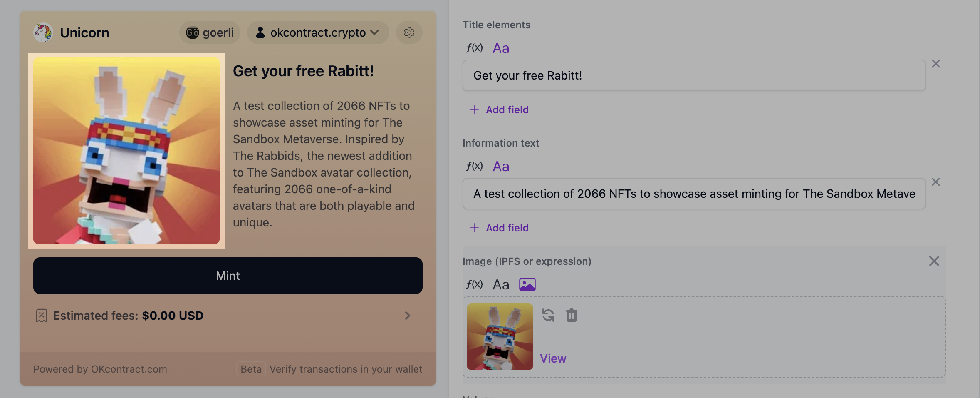Screen dimensions: 980x398
Task: Toggle Aa text mode for Information text
Action: pos(500,166)
